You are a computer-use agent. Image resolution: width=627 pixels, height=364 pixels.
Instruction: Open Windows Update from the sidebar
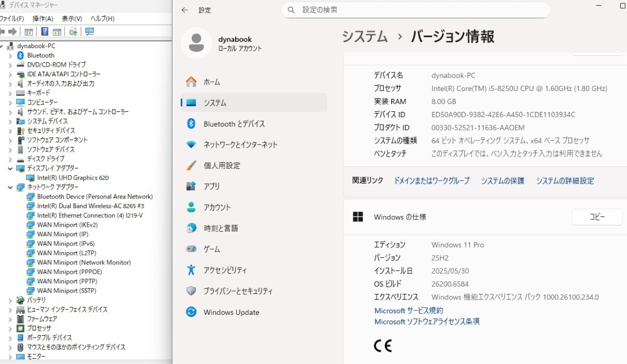coord(231,312)
